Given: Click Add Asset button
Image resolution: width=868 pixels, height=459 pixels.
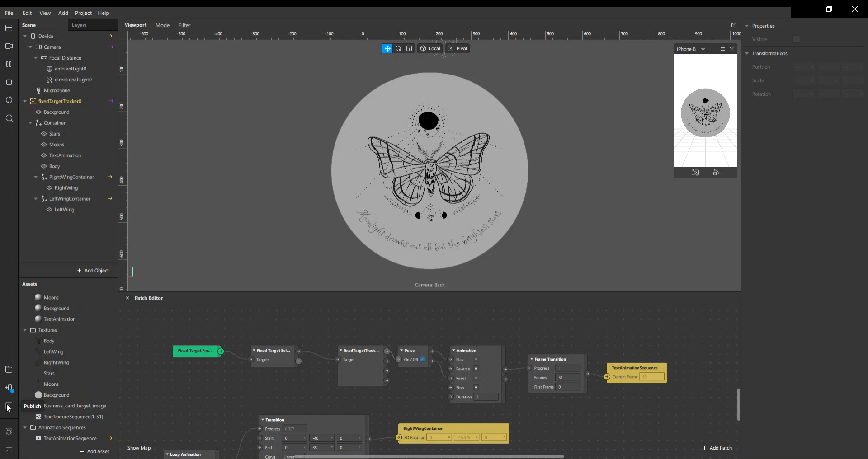Looking at the screenshot, I should pos(94,451).
